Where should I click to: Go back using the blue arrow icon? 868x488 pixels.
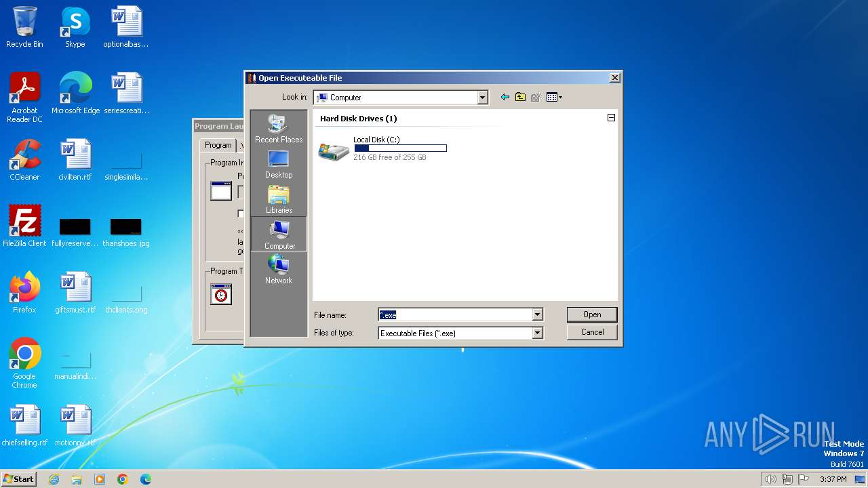click(x=505, y=98)
